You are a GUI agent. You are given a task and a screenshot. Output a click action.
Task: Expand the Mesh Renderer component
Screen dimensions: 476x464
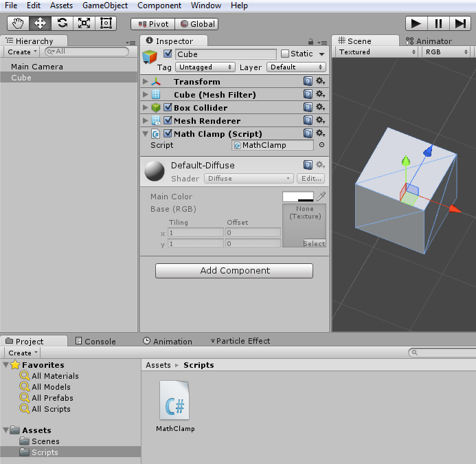pos(146,120)
